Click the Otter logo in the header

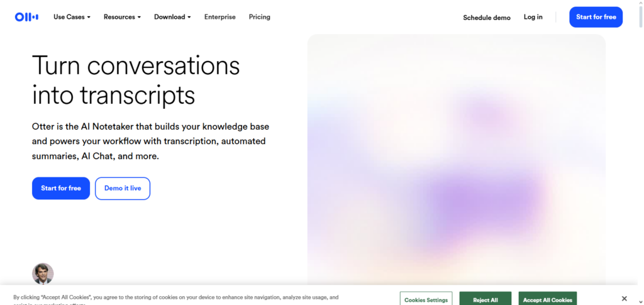(x=26, y=17)
